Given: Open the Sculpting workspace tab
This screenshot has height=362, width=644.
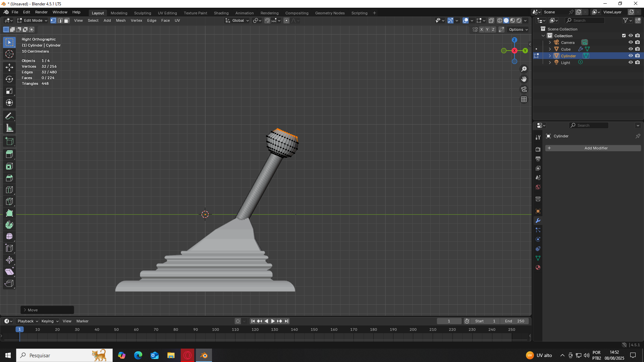Looking at the screenshot, I should tap(143, 13).
